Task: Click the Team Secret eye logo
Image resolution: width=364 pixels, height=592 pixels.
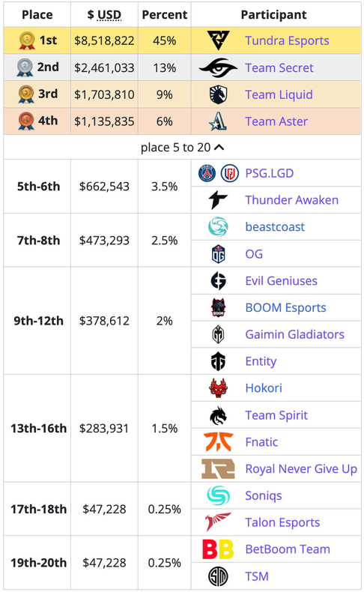Action: click(218, 67)
